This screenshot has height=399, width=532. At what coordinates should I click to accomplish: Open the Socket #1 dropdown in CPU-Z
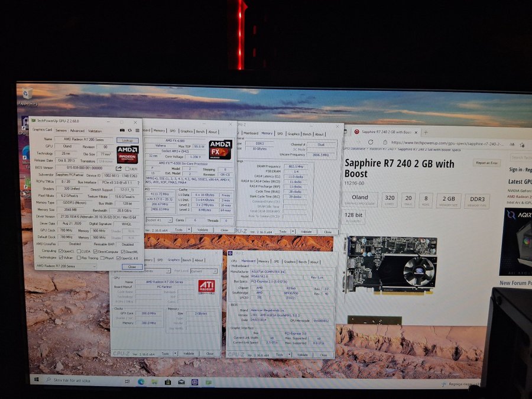click(159, 220)
